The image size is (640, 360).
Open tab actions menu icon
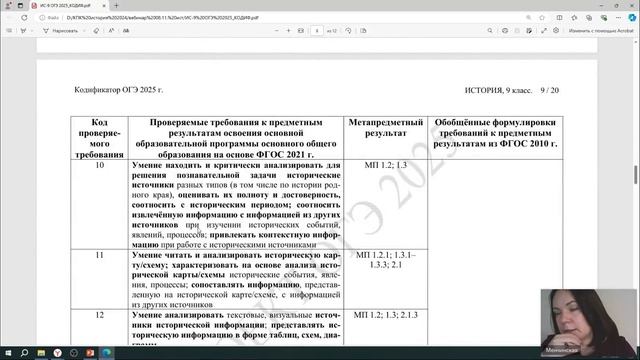point(20,6)
